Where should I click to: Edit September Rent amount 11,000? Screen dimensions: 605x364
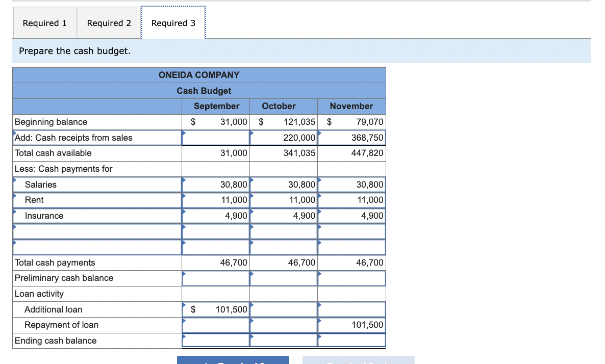[216, 200]
